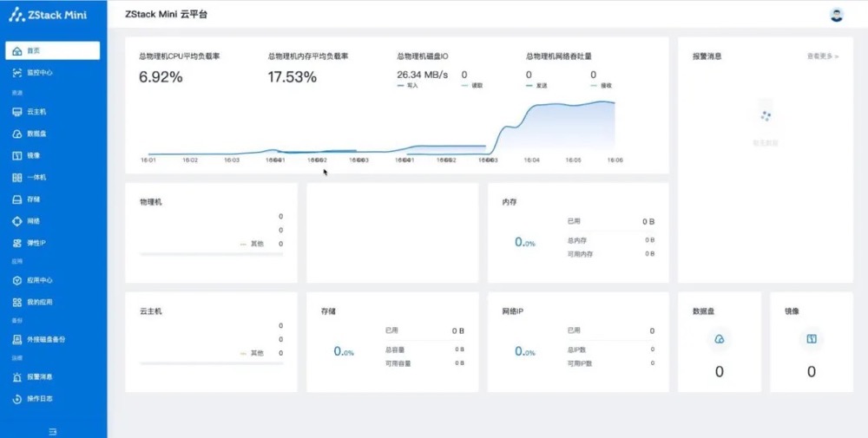The height and width of the screenshot is (438, 868).
Task: Click 其他 legend in the 云主机 card
Action: coord(252,353)
